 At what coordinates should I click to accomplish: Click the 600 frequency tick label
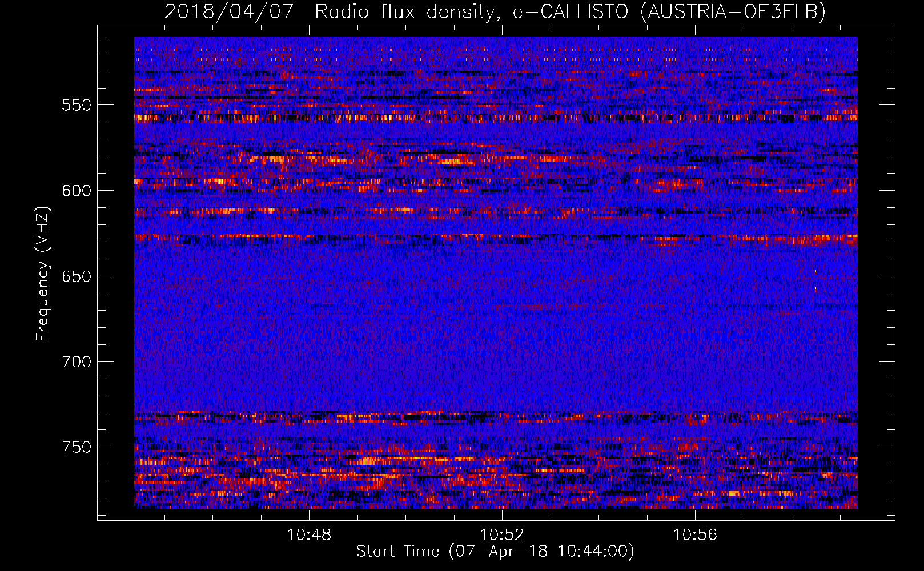(77, 191)
